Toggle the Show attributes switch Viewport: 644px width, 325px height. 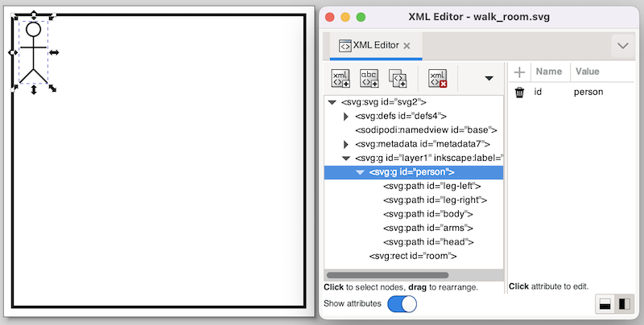pyautogui.click(x=402, y=304)
